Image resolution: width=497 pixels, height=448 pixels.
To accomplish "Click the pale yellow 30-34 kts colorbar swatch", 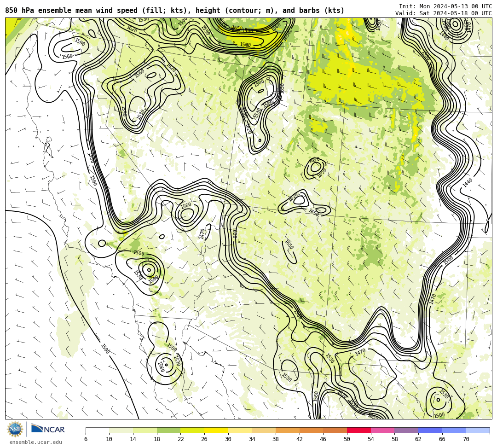I will 240,430.
